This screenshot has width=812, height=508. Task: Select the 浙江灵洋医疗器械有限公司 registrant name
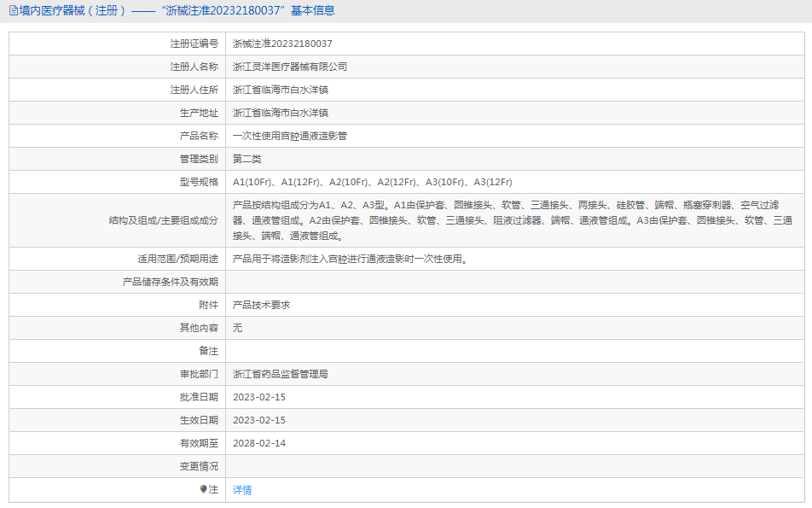(x=290, y=67)
